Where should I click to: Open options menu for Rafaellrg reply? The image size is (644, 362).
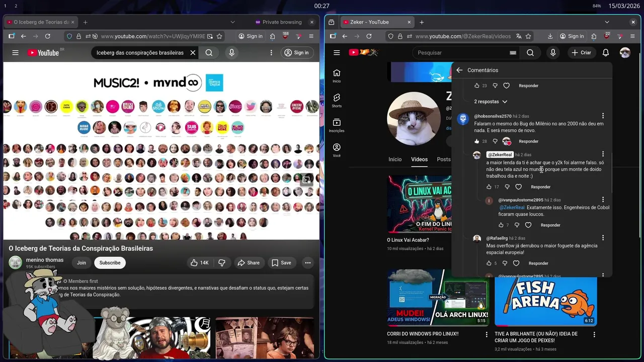603,238
